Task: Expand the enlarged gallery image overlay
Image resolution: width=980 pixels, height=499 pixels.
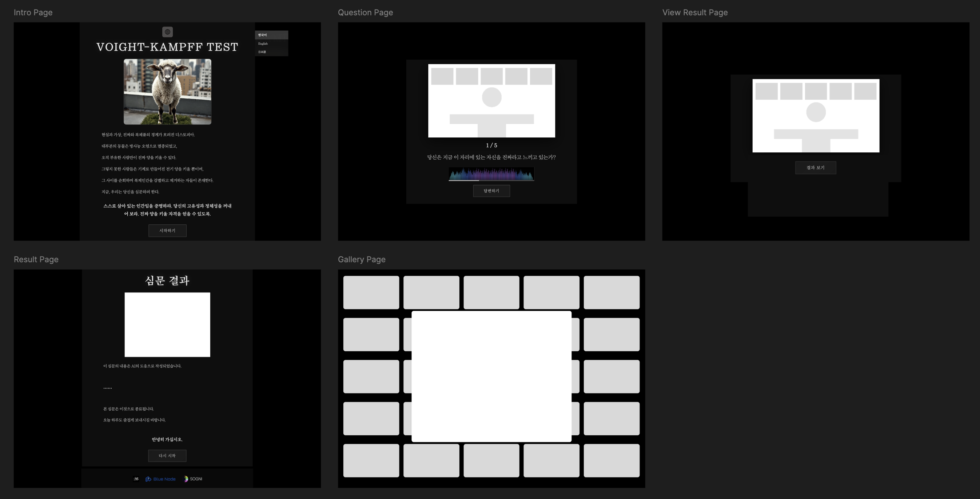Action: [x=491, y=376]
